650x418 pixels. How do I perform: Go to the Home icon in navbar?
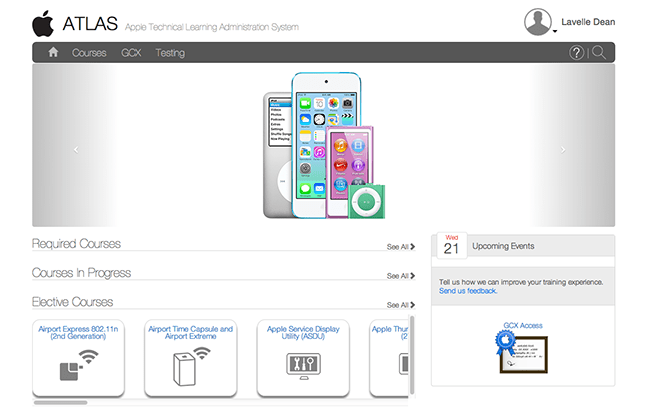pyautogui.click(x=53, y=52)
